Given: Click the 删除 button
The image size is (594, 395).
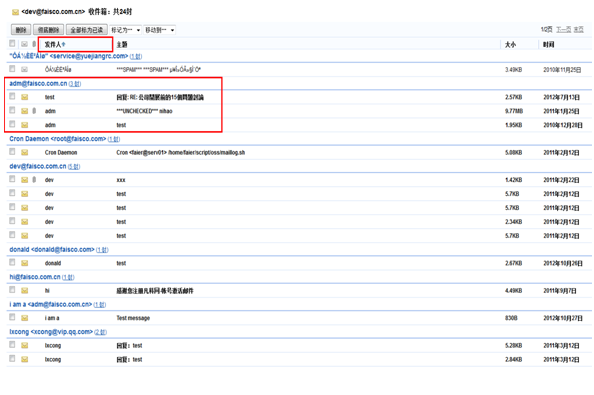Looking at the screenshot, I should pyautogui.click(x=21, y=30).
